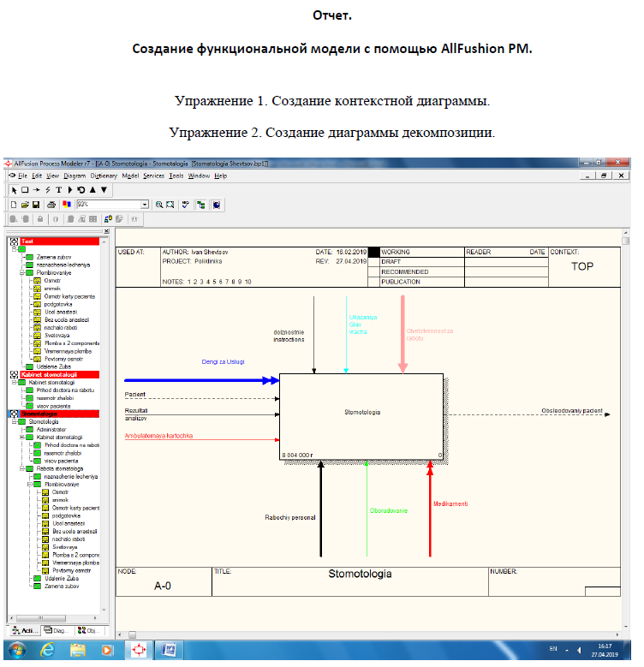Close the Model Explorer panel with X
Image resolution: width=644 pixels, height=667 pixels.
[x=106, y=231]
